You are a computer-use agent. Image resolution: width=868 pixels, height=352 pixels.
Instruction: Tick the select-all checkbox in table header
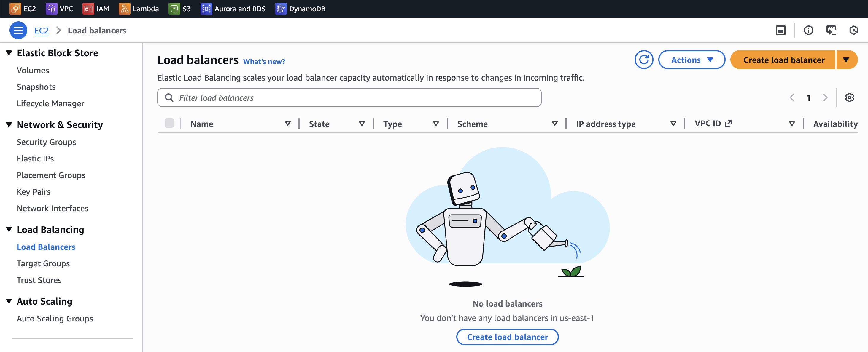[169, 124]
